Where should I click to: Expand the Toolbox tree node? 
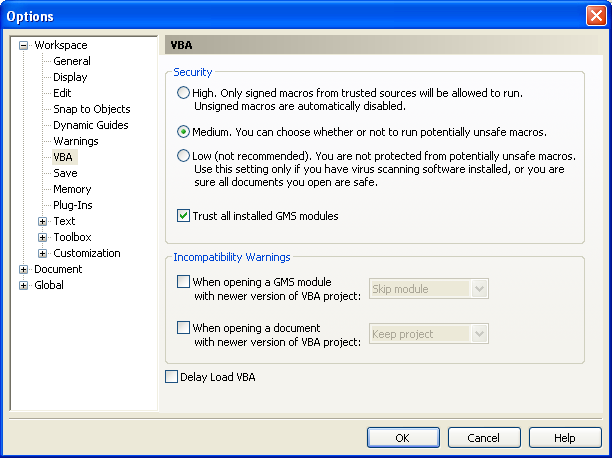tap(43, 237)
